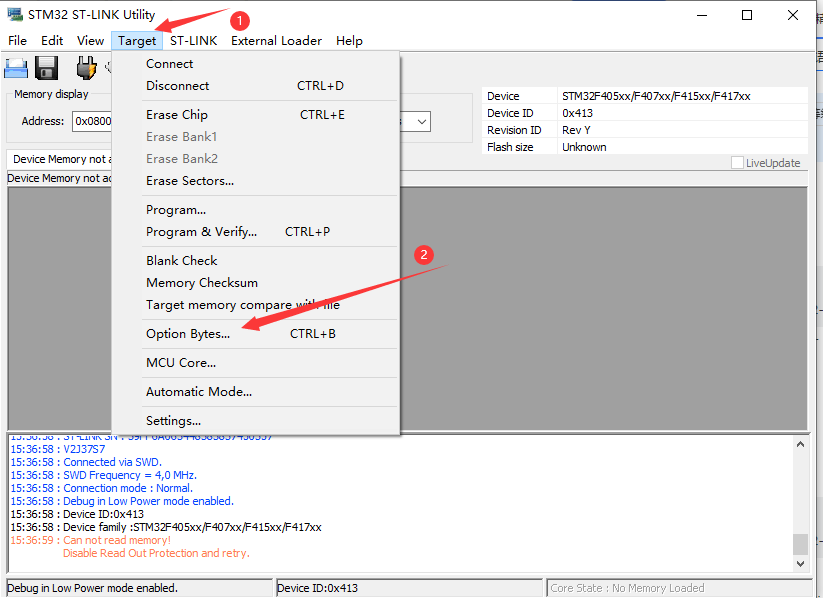This screenshot has width=823, height=598.
Task: Open the External Loader menu
Action: click(x=276, y=41)
